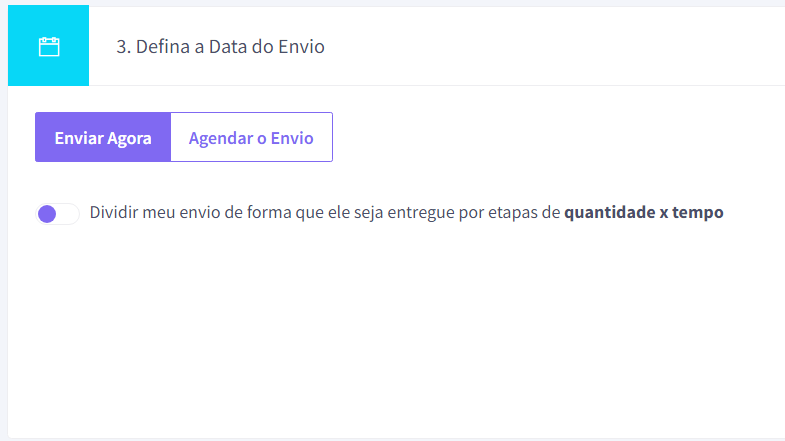785x441 pixels.
Task: Switch to the send now tab
Action: tap(103, 137)
